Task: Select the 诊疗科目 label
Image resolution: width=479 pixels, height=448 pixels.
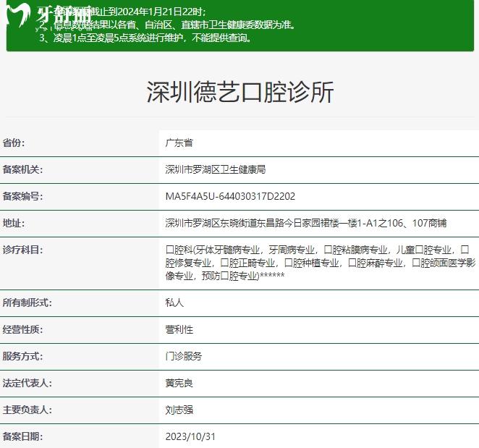Action: click(22, 250)
